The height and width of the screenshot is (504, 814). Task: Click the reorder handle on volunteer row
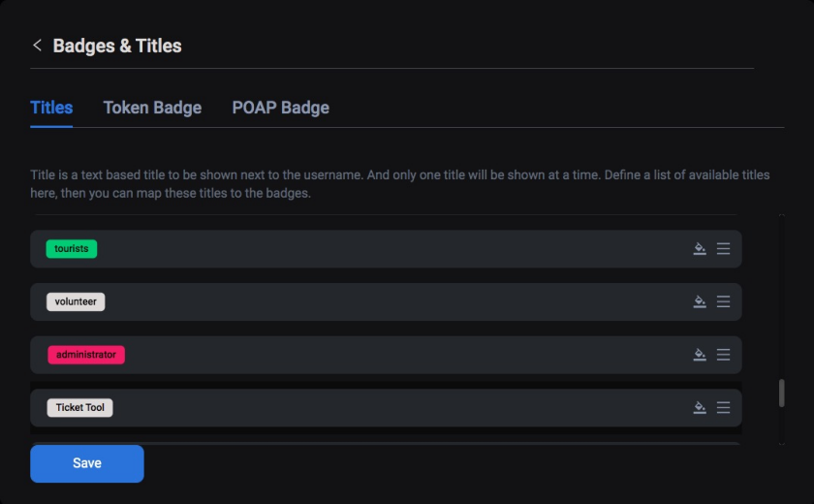point(723,301)
